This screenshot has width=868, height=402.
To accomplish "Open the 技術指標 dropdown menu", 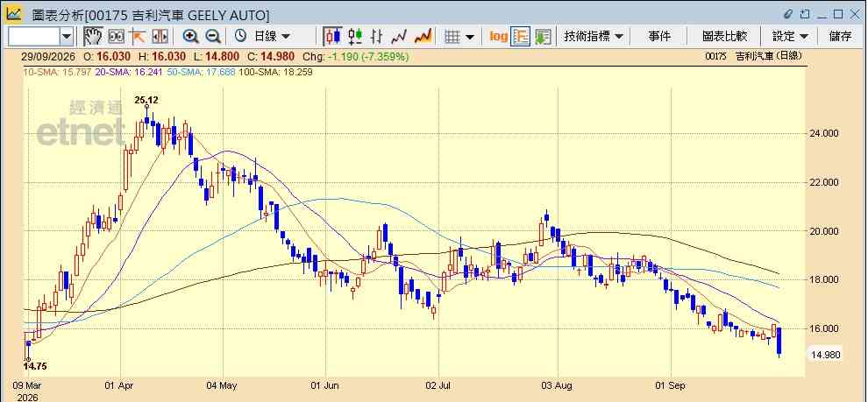I will pos(594,37).
